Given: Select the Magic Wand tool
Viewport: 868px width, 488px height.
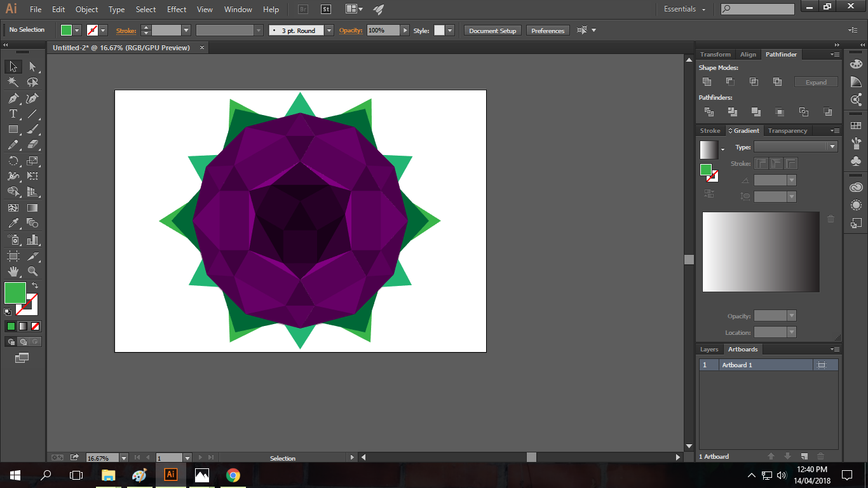Looking at the screenshot, I should click(13, 82).
